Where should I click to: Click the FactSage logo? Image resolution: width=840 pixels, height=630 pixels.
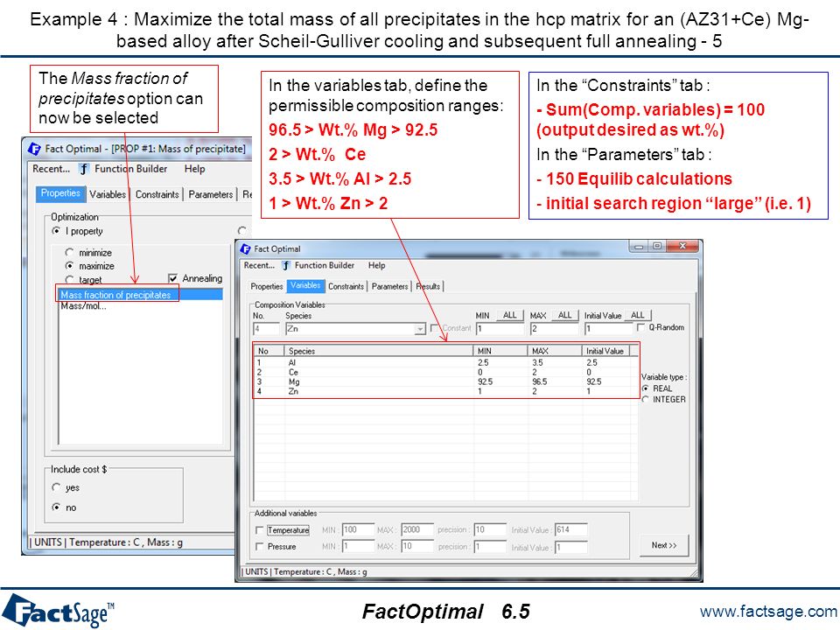coord(58,611)
